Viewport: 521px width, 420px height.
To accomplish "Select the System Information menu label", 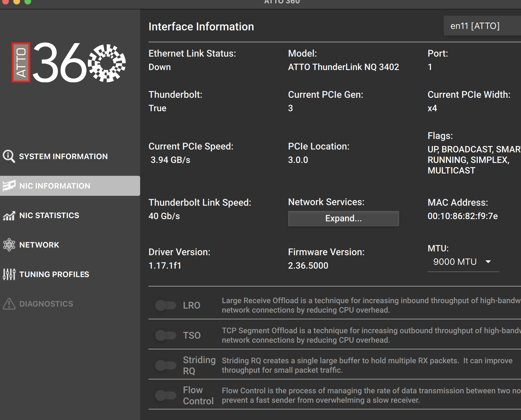I will click(x=63, y=156).
